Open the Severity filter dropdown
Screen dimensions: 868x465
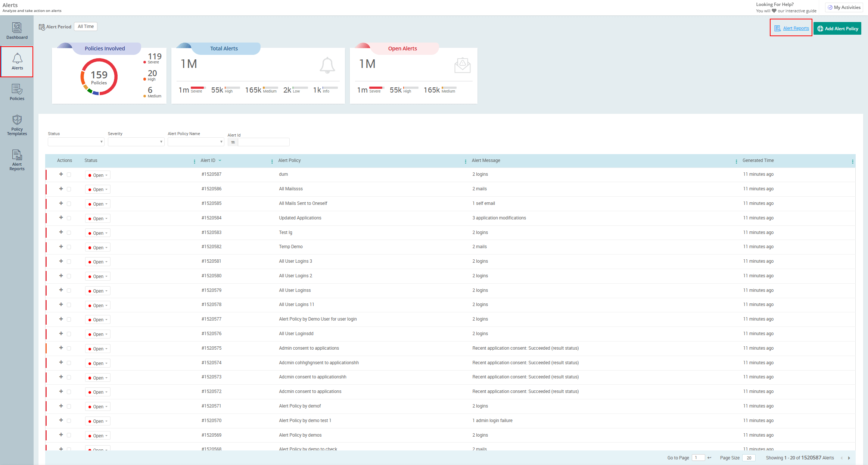click(x=136, y=142)
